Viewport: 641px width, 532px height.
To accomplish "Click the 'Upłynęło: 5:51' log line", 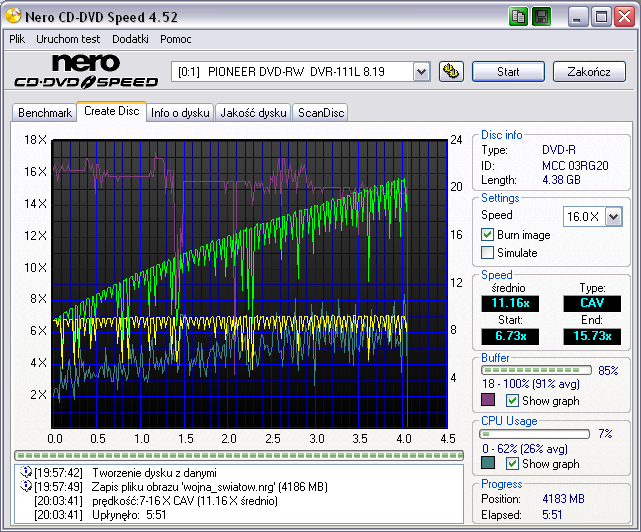I will pyautogui.click(x=129, y=514).
